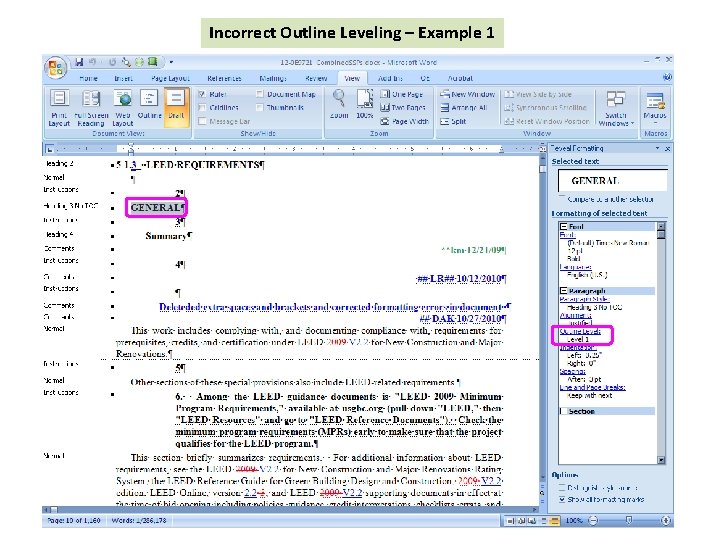Open the Add-Ins ribbon tab

tap(390, 78)
